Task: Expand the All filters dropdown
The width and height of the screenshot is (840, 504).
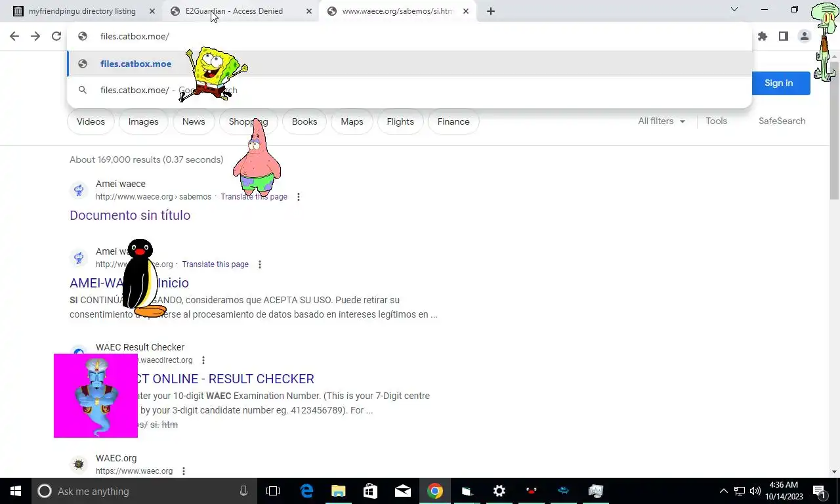Action: pos(661,121)
